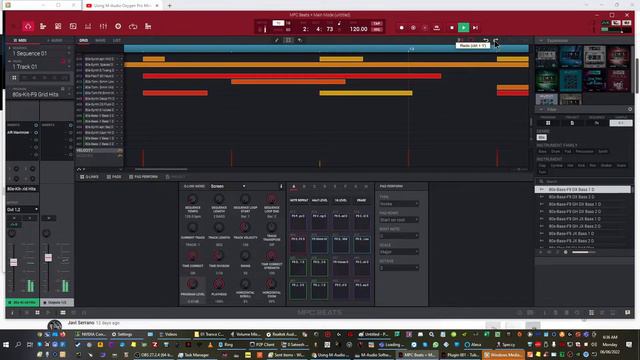Expand the Sequence section triangle
Screen dimensions: 640x360
[10, 48]
